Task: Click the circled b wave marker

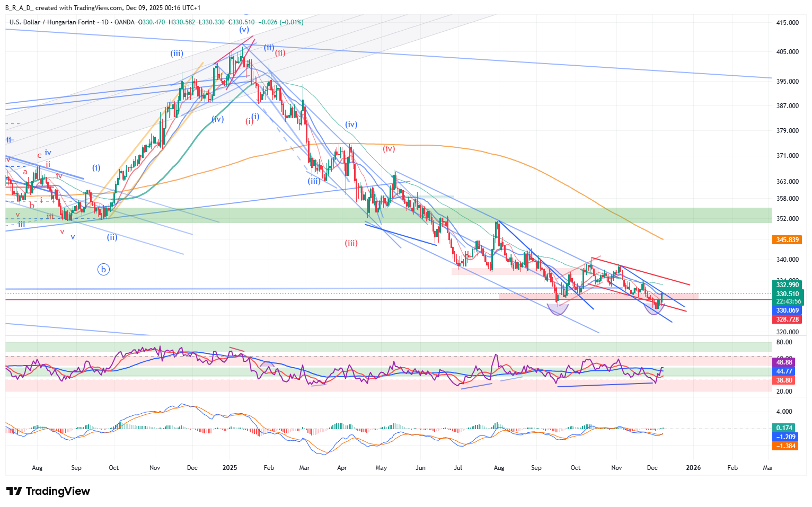Action: 103,270
